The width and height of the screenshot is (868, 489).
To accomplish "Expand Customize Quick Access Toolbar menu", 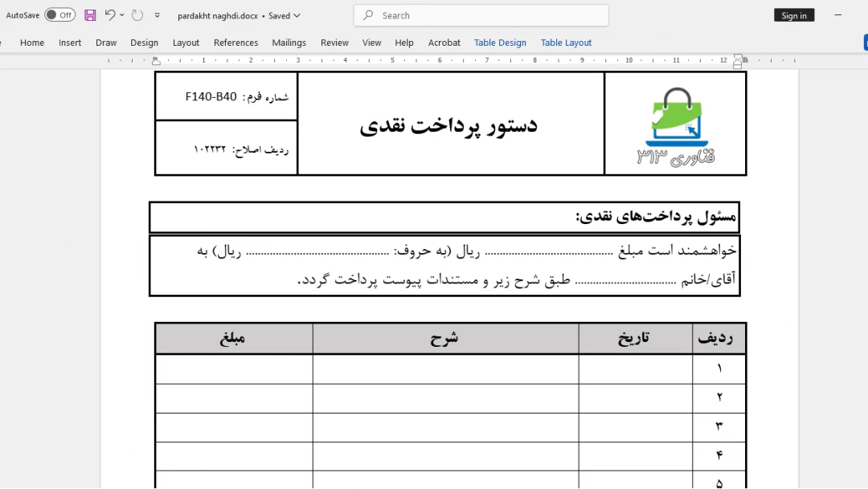I will tap(158, 15).
